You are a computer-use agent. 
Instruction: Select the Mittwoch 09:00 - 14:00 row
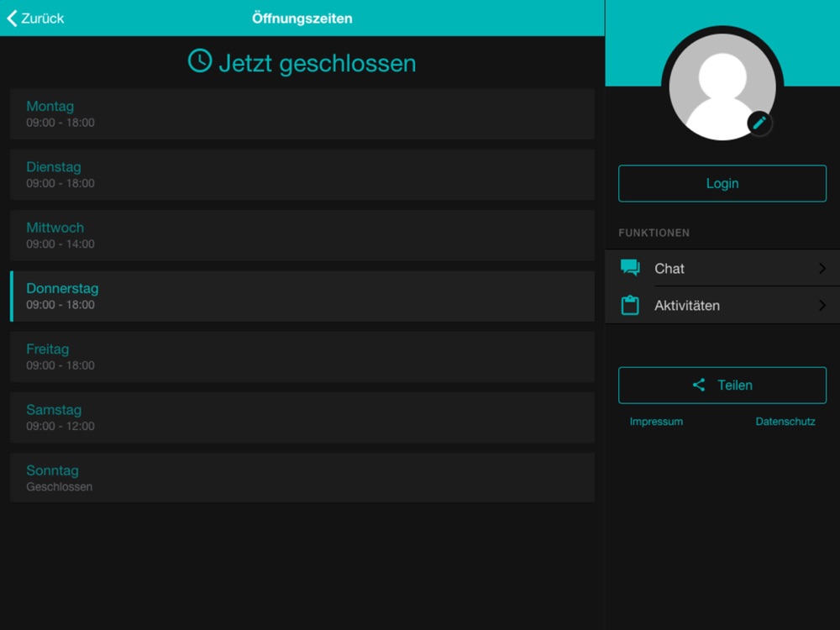302,235
